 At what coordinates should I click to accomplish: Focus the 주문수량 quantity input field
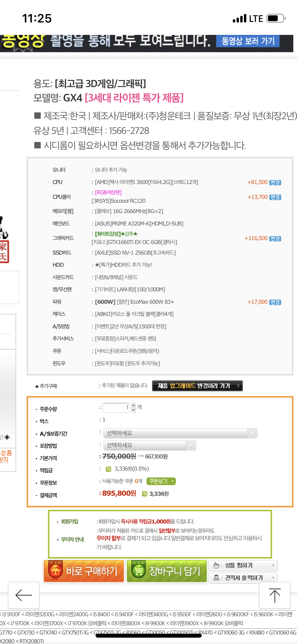click(116, 407)
